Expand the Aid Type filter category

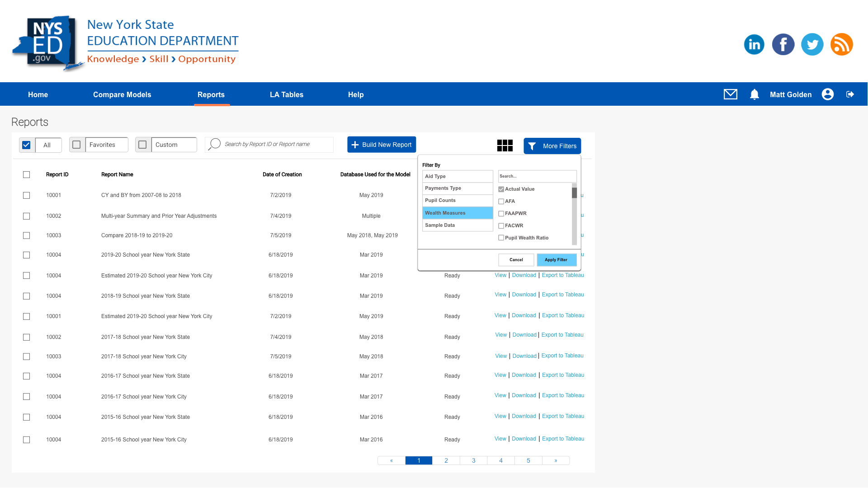457,176
